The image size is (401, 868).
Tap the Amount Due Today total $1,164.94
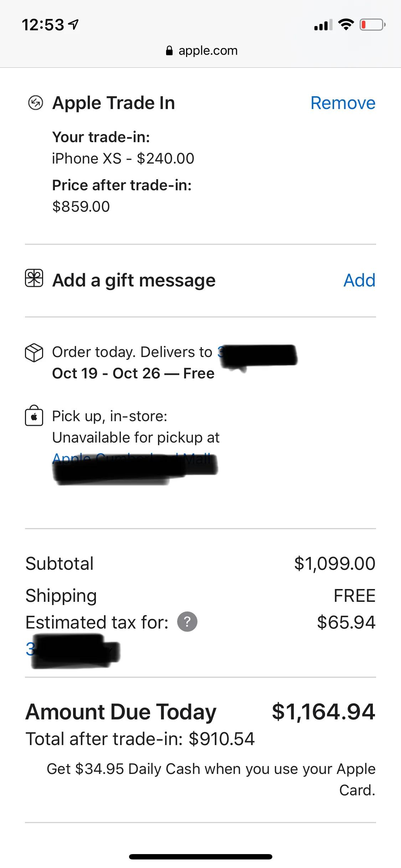[x=323, y=712]
